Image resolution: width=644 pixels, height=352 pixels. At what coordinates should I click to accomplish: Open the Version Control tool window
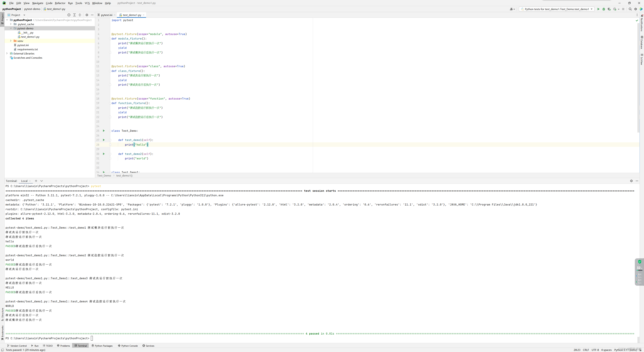tap(17, 346)
